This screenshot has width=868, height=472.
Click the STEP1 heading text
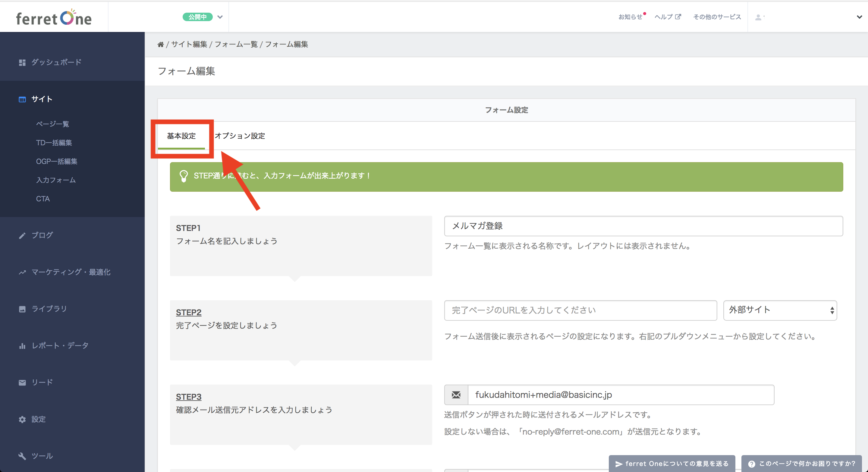(x=188, y=228)
